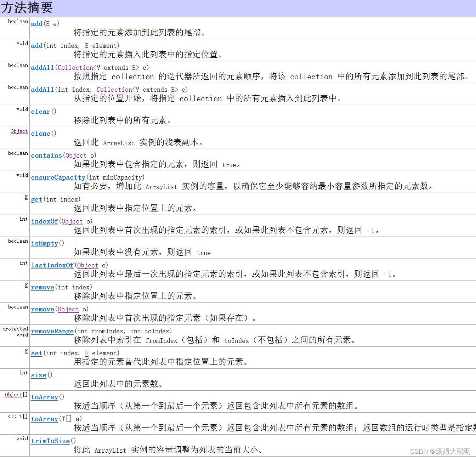The image size is (476, 458).
Task: Follow Collection link in addAll(int index, ...)
Action: [x=114, y=90]
